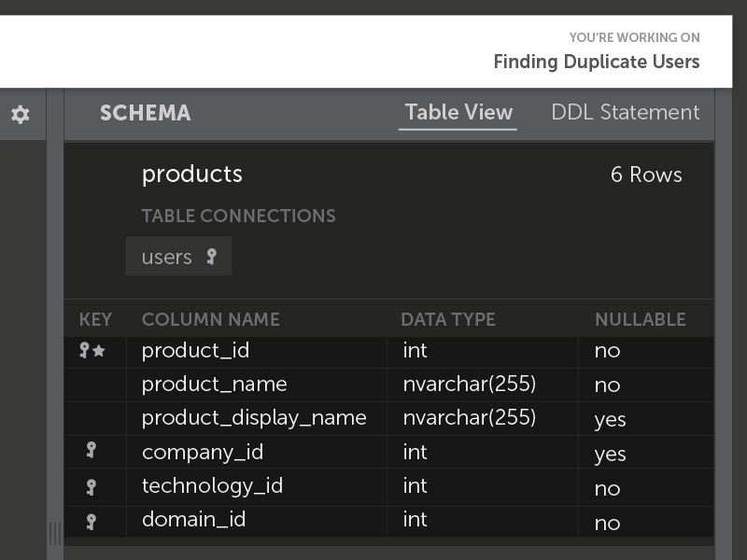Open the users table connection
747x560 pixels.
167,257
